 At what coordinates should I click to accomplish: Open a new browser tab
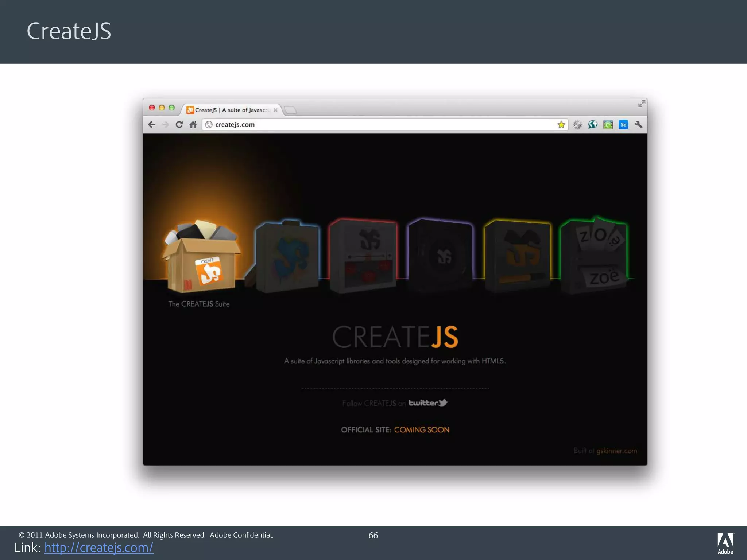pyautogui.click(x=290, y=110)
